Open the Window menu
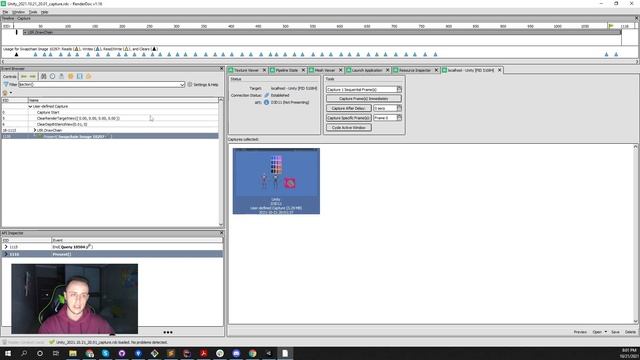640x360 pixels. click(18, 12)
